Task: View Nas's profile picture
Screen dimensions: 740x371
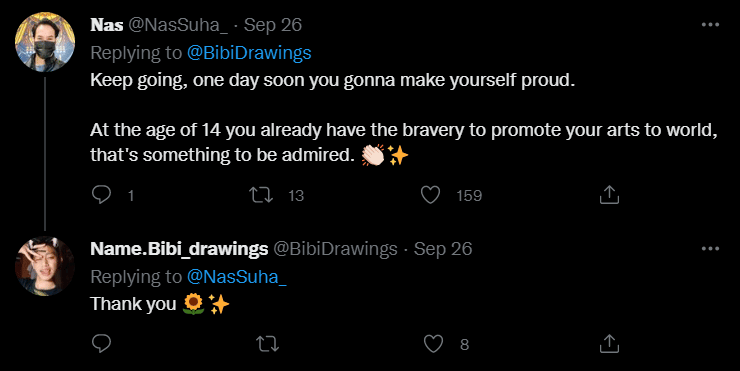Action: pyautogui.click(x=45, y=42)
